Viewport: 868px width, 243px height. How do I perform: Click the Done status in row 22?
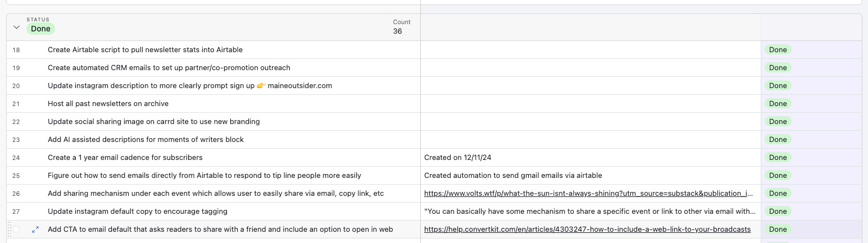(778, 122)
